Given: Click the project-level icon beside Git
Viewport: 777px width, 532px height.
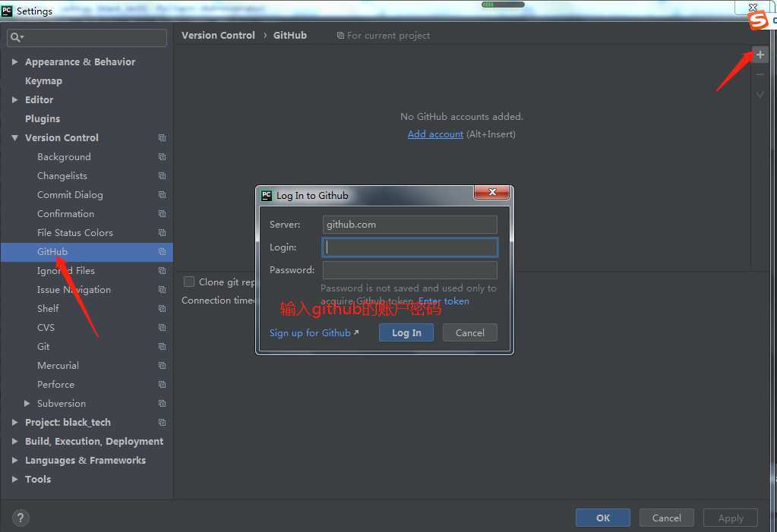Looking at the screenshot, I should tap(162, 346).
